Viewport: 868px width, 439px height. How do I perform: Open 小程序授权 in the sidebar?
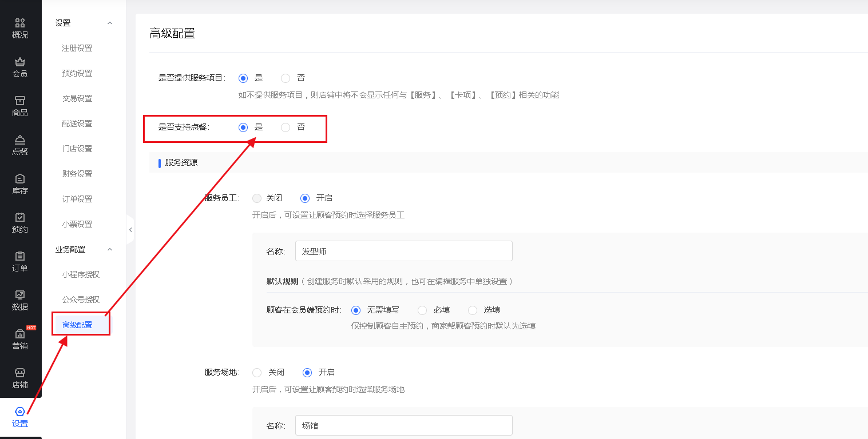[81, 274]
